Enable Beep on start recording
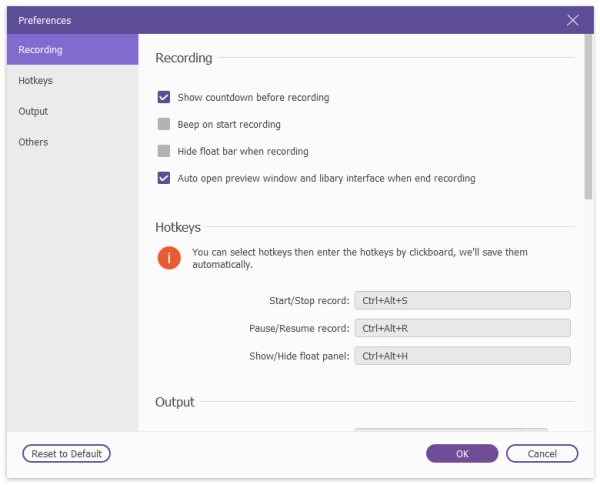 pyautogui.click(x=164, y=125)
